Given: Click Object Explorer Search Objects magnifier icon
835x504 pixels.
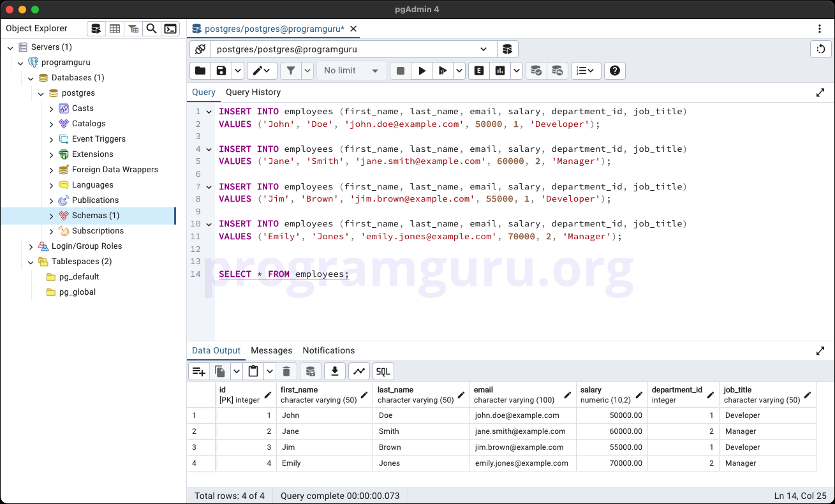Looking at the screenshot, I should (x=151, y=29).
